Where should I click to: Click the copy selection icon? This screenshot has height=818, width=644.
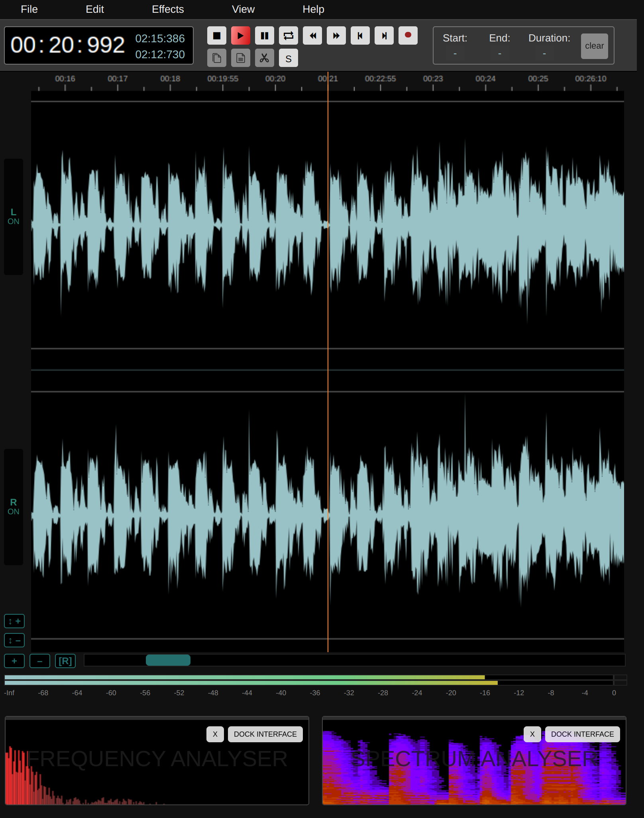click(217, 58)
